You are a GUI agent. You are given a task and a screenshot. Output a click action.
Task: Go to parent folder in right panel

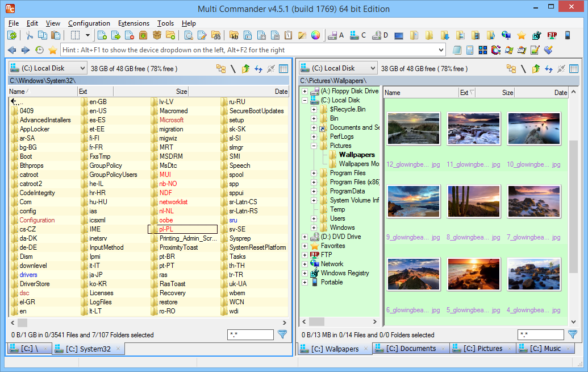coord(536,69)
